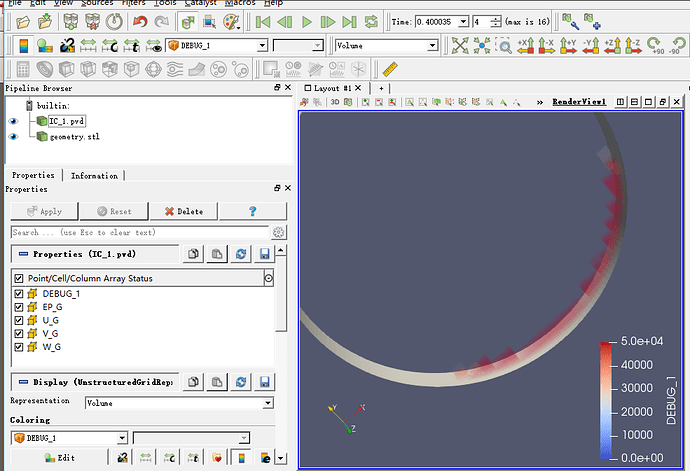Hide geometry.stl using its eye icon
Image resolution: width=690 pixels, height=471 pixels.
[x=14, y=136]
